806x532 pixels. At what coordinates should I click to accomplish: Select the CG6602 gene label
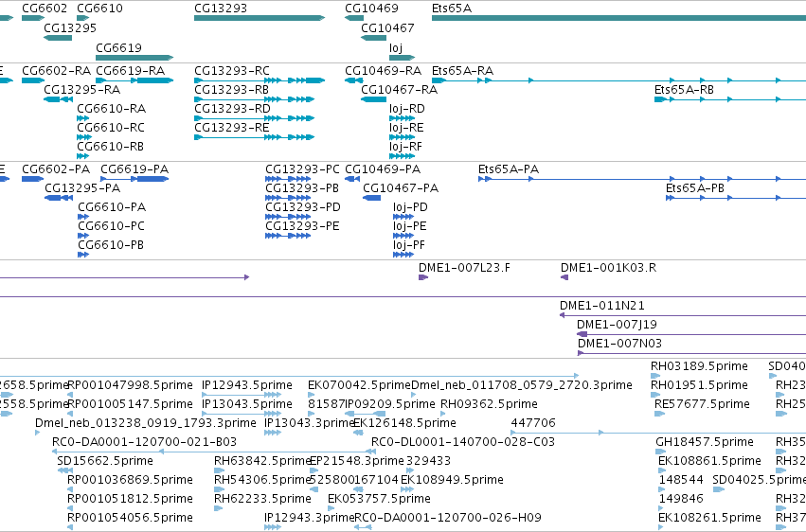(45, 9)
